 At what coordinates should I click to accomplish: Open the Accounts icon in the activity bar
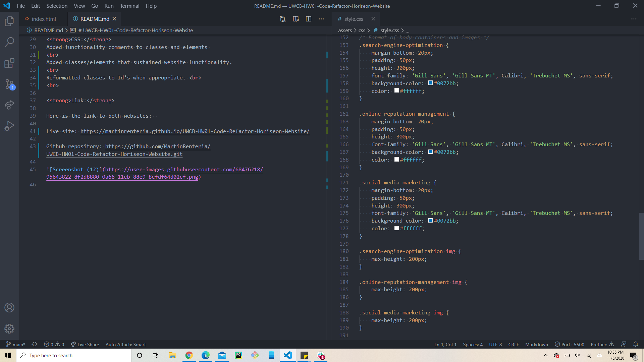pos(9,307)
